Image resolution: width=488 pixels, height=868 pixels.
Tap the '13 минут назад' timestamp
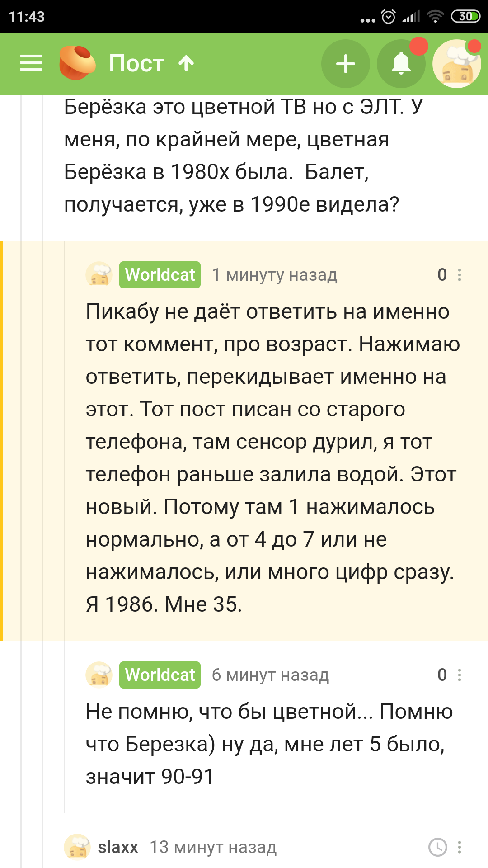pos(213,847)
